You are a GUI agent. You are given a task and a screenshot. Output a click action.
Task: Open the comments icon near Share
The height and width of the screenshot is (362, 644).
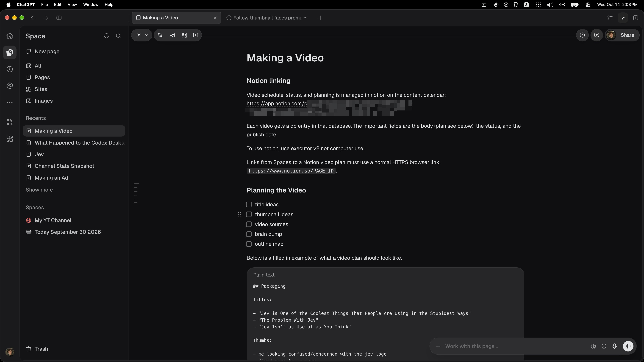(x=597, y=35)
